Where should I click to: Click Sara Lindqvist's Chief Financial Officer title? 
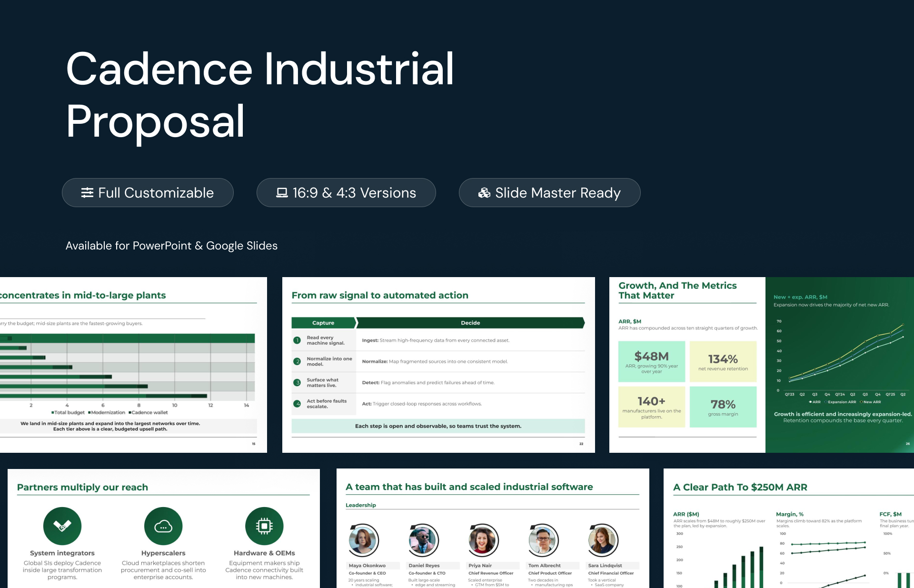click(x=611, y=573)
